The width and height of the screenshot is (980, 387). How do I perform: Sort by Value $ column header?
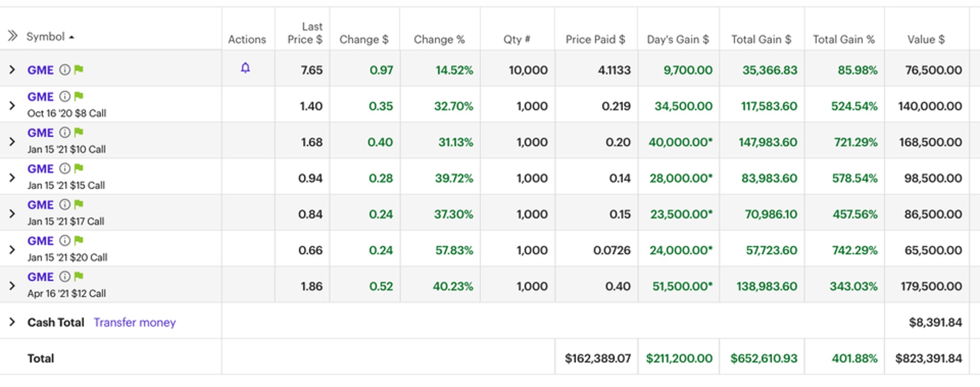(926, 39)
